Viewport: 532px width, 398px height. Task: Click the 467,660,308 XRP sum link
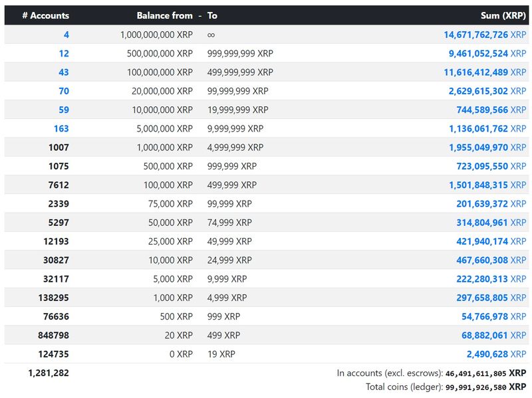point(491,260)
